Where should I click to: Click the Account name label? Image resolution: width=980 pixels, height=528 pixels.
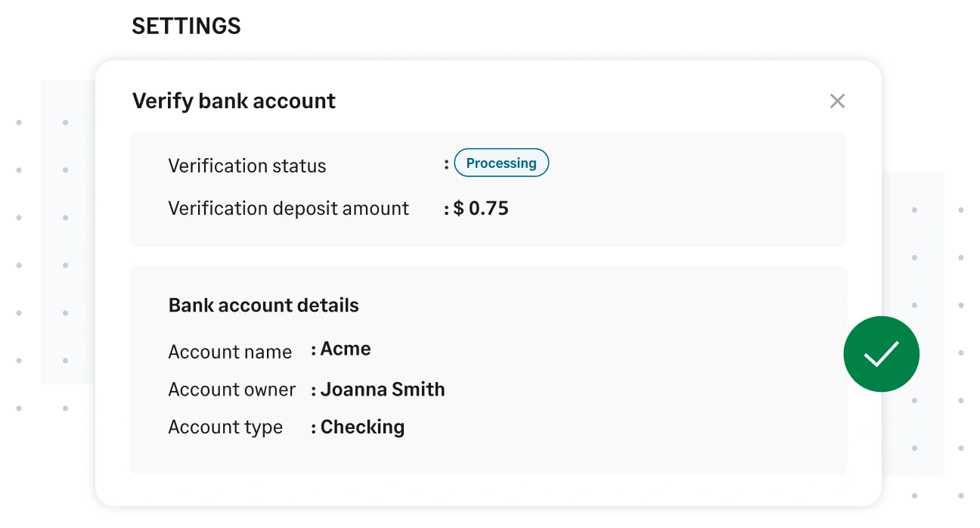click(x=230, y=352)
